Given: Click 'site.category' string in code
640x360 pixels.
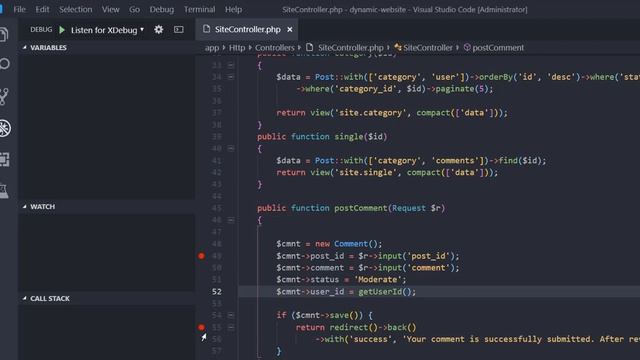Looking at the screenshot, I should (370, 113).
